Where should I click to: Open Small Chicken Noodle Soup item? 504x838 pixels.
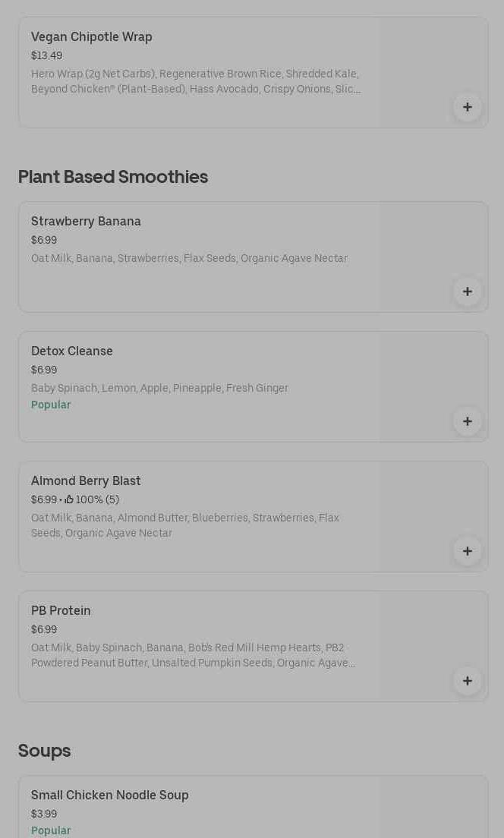click(109, 795)
